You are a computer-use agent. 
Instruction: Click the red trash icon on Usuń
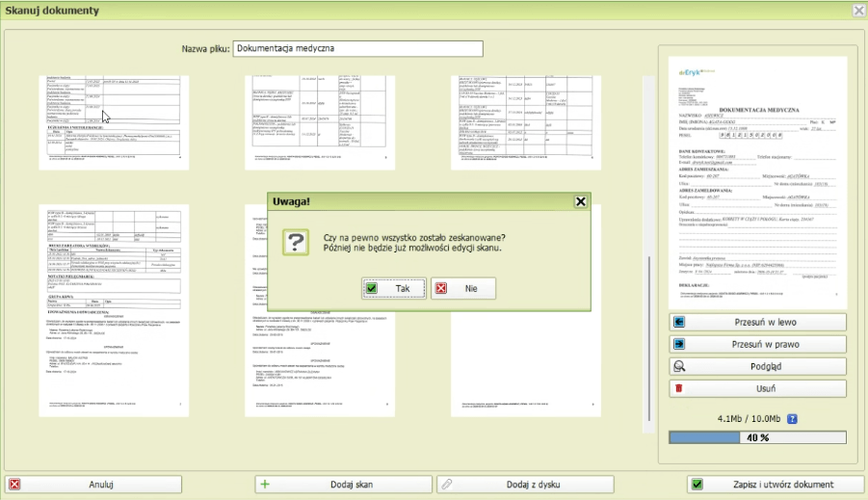click(679, 388)
